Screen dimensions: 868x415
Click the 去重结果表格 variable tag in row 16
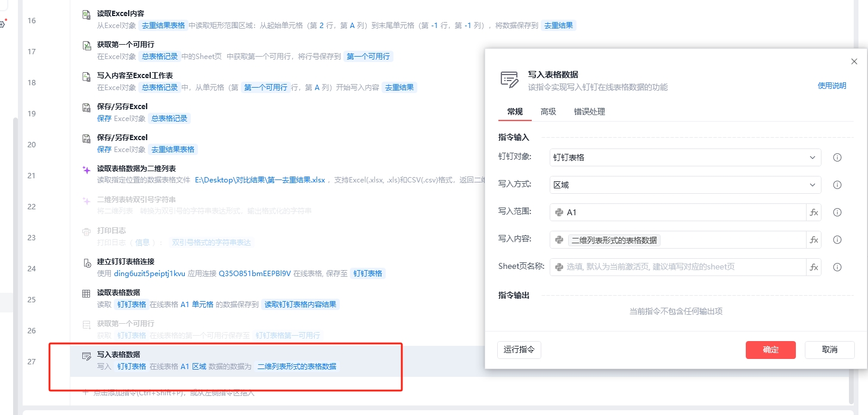pyautogui.click(x=163, y=25)
